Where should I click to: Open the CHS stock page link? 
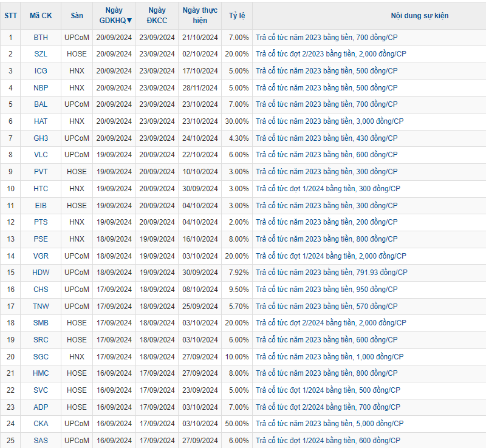41,290
